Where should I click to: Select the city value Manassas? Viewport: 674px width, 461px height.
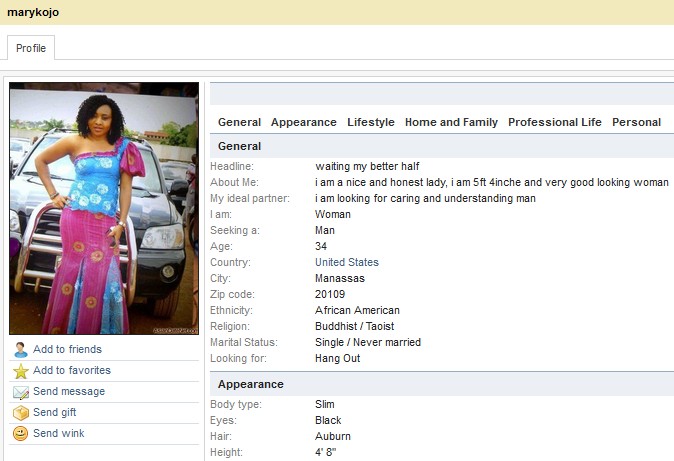340,278
